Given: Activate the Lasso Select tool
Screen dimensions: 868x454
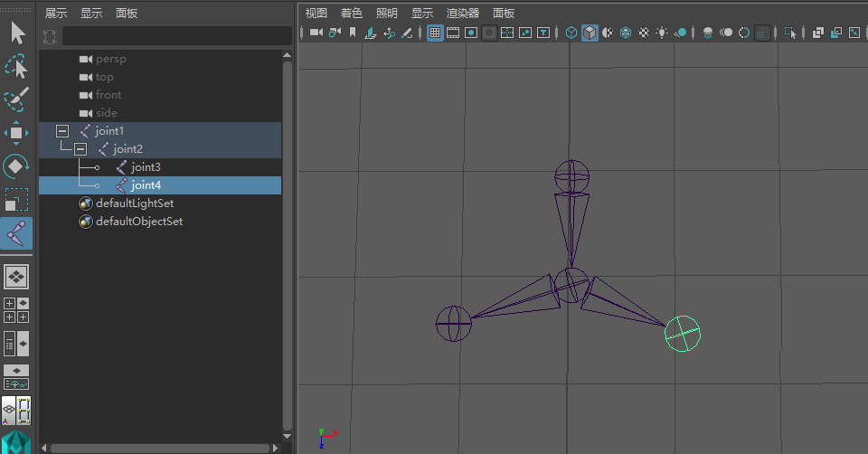Looking at the screenshot, I should (16, 66).
